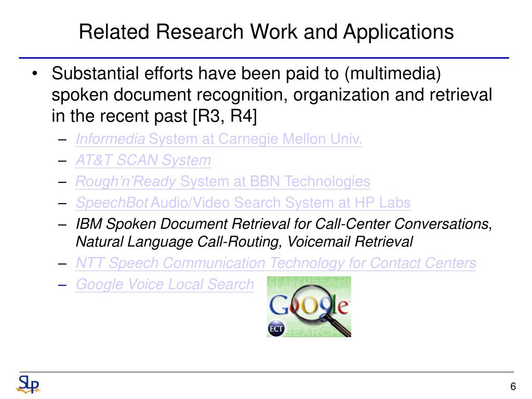
Task: Select the slide title 'Related Research Work and Applications'
Action: (267, 32)
